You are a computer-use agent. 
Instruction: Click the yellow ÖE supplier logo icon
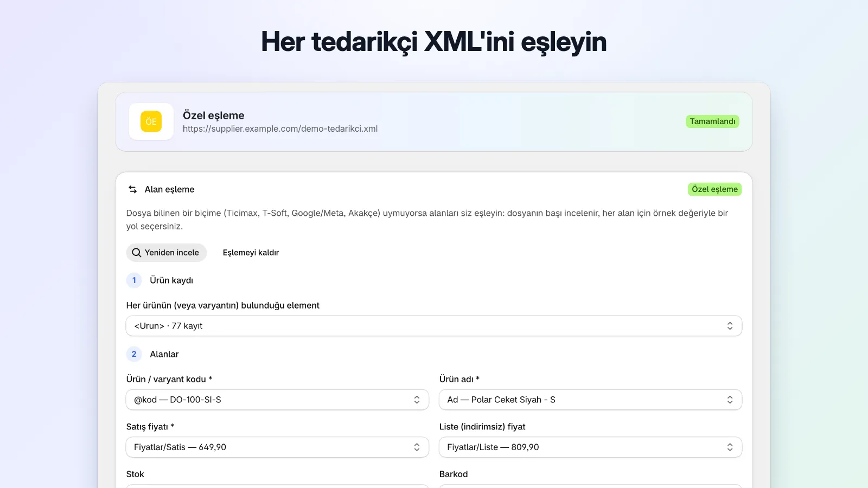[151, 121]
